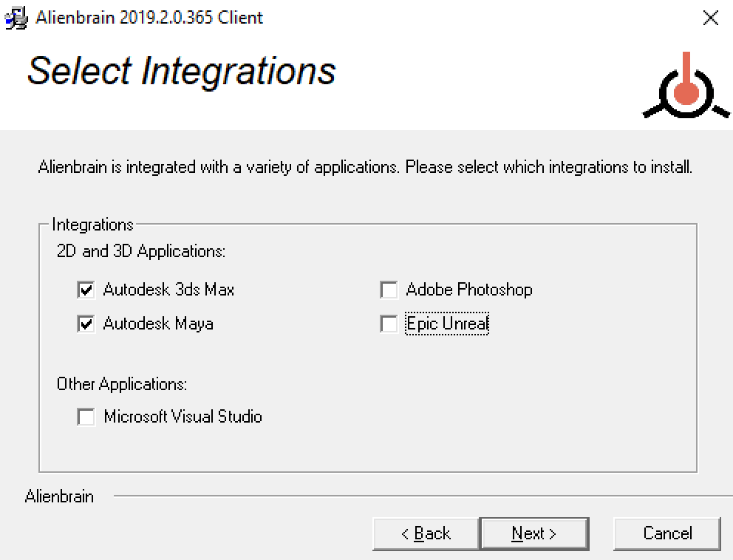The image size is (733, 560).
Task: Disable the Autodesk Maya integration checkbox
Action: click(86, 324)
